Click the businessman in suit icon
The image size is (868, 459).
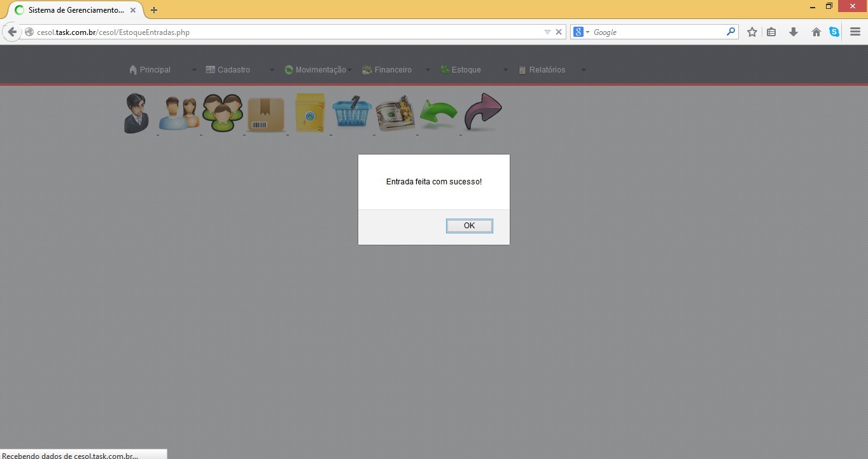[x=136, y=113]
